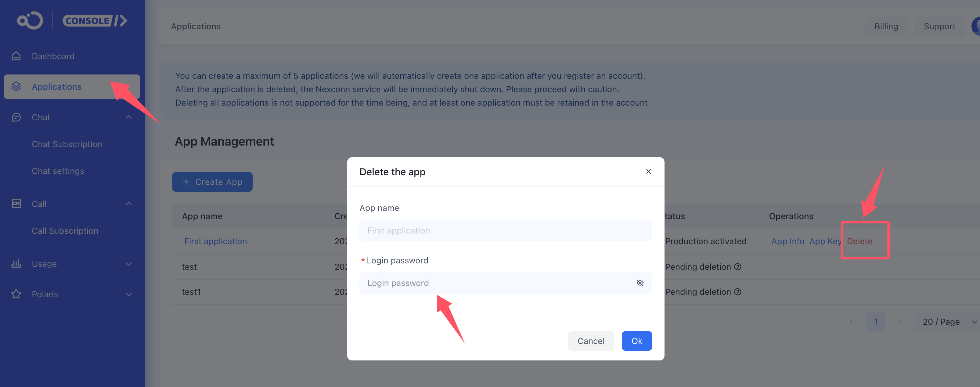Expand the Usage menu section
Screen dimensions: 980x387
click(x=128, y=264)
